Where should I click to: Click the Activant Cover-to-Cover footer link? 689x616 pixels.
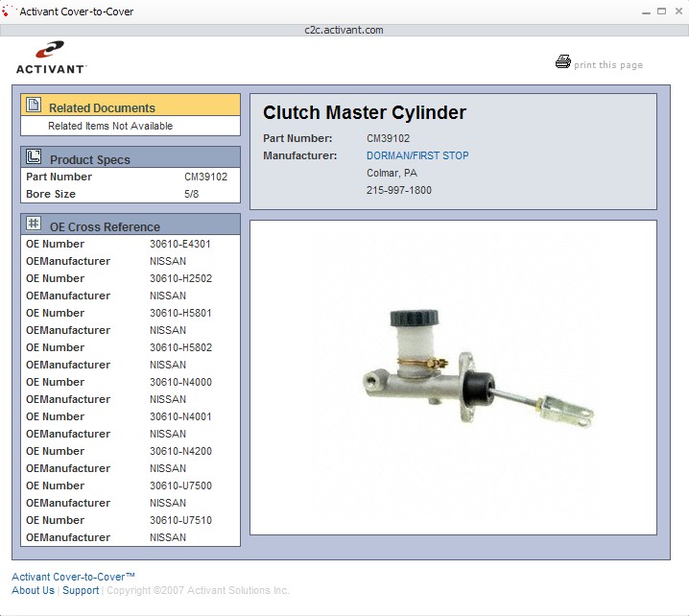(x=73, y=577)
